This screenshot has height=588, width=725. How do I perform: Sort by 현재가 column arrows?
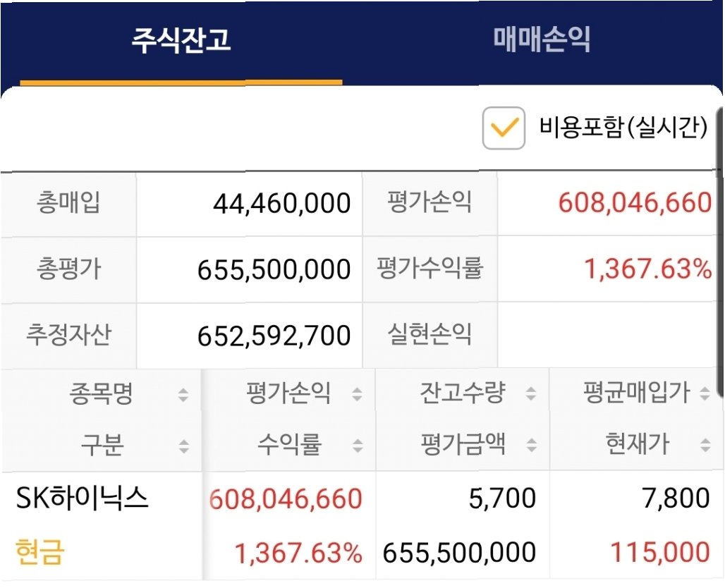pyautogui.click(x=705, y=445)
